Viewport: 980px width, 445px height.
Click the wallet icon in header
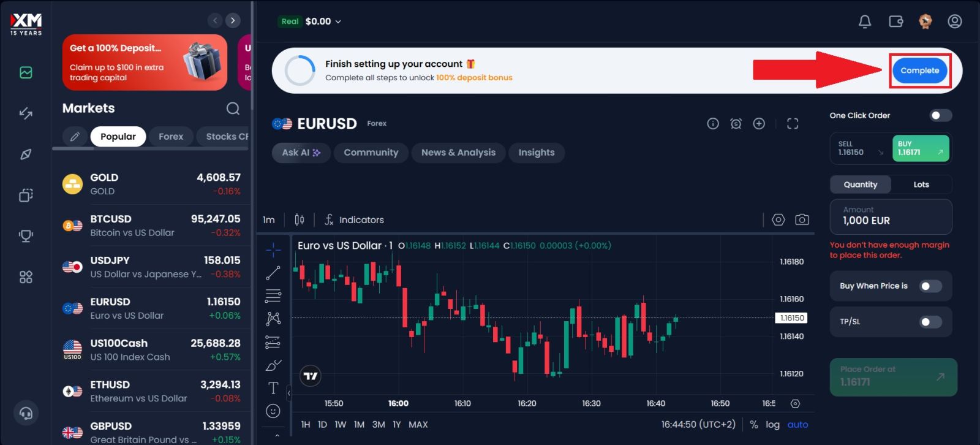click(x=895, y=22)
